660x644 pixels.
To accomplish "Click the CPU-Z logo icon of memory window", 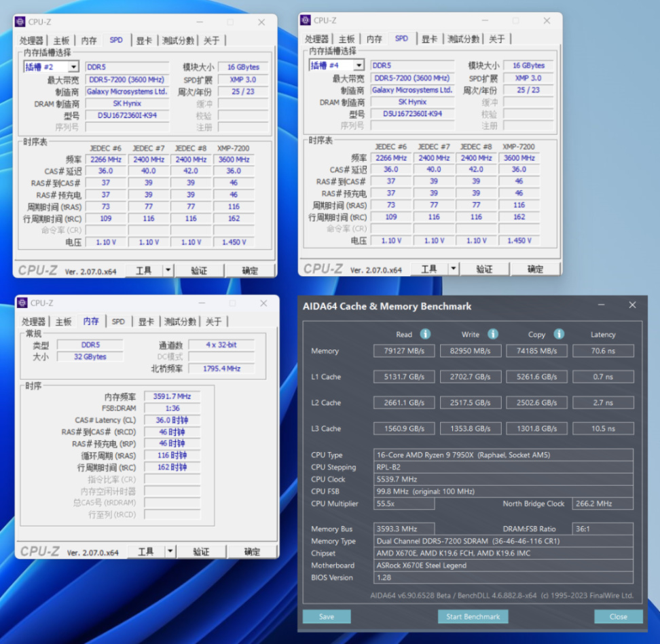I will click(22, 303).
